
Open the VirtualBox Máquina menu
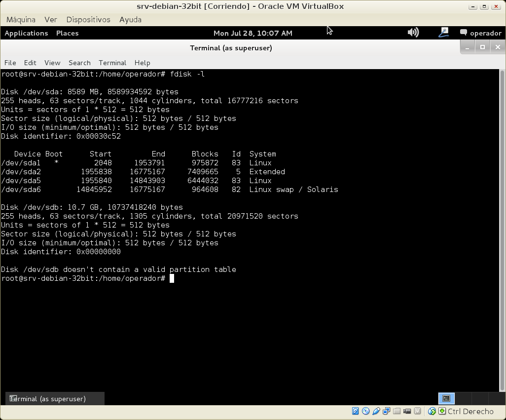(21, 20)
